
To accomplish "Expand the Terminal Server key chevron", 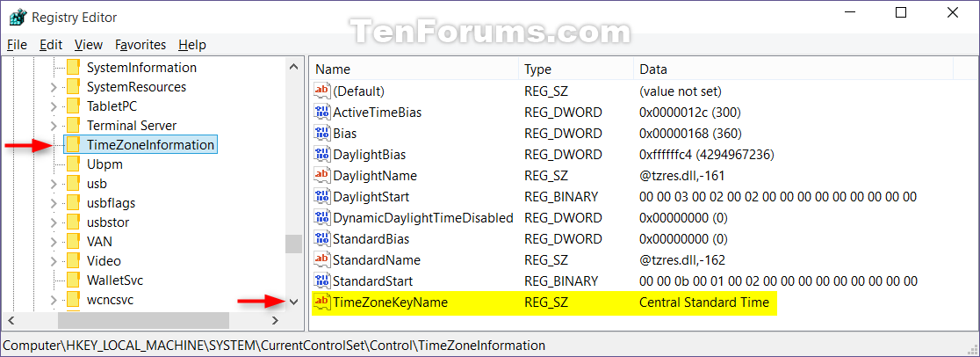I will [x=53, y=125].
